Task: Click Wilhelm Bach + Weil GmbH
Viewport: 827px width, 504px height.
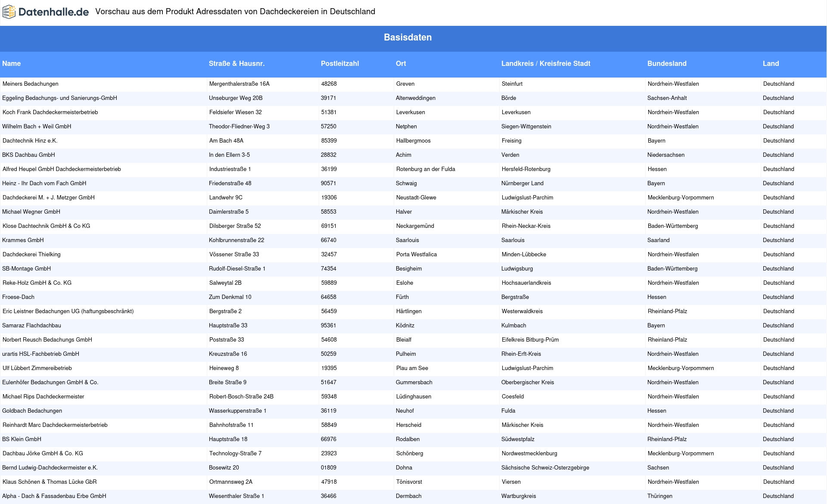Action: click(37, 127)
